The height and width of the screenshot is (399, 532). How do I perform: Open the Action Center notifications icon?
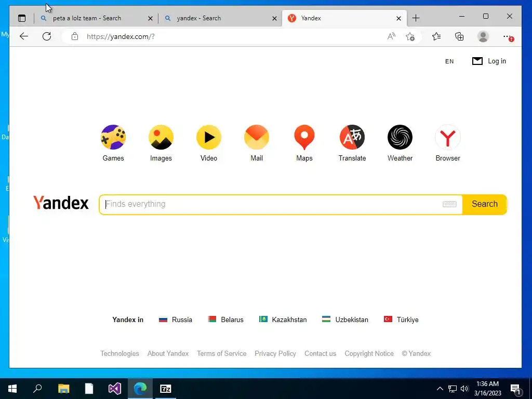coord(515,389)
